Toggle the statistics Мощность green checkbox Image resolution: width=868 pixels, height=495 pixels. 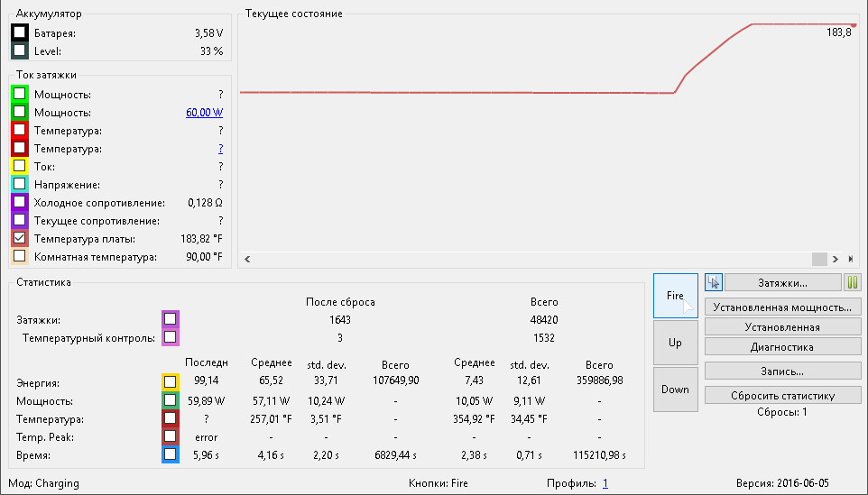(170, 400)
